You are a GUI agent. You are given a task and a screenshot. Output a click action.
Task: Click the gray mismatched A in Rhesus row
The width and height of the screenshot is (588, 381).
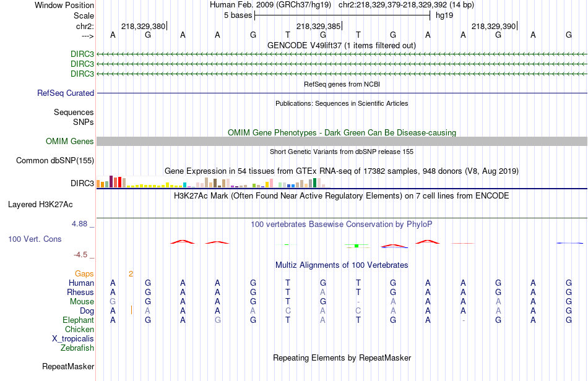[x=323, y=292]
